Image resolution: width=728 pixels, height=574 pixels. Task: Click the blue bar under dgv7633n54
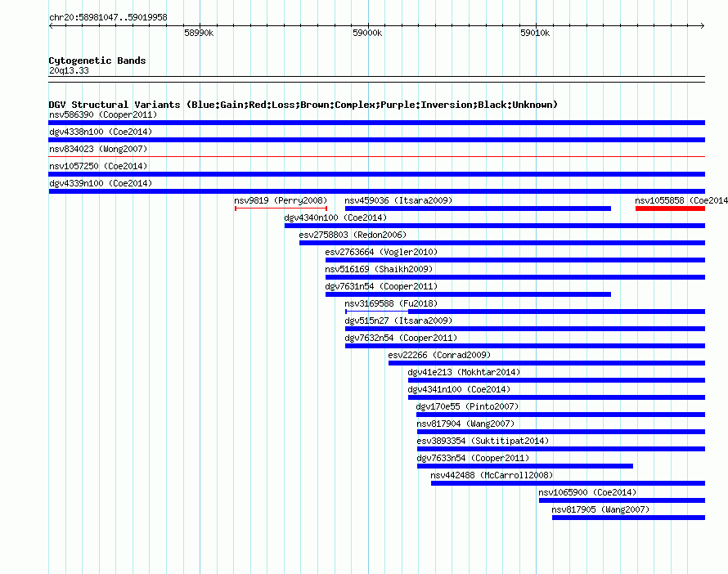pyautogui.click(x=525, y=466)
